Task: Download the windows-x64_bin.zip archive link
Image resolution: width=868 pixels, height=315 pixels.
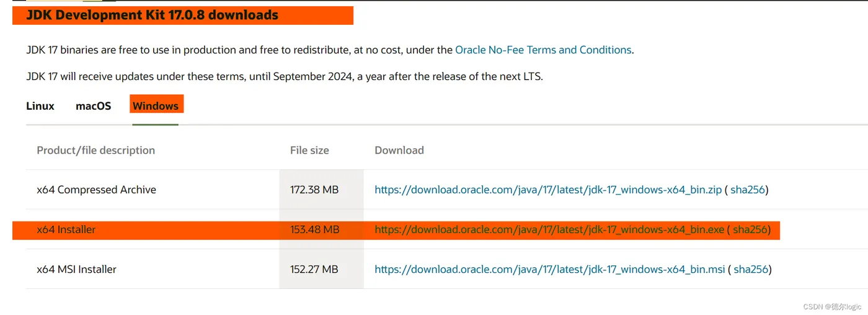Action: click(x=548, y=190)
